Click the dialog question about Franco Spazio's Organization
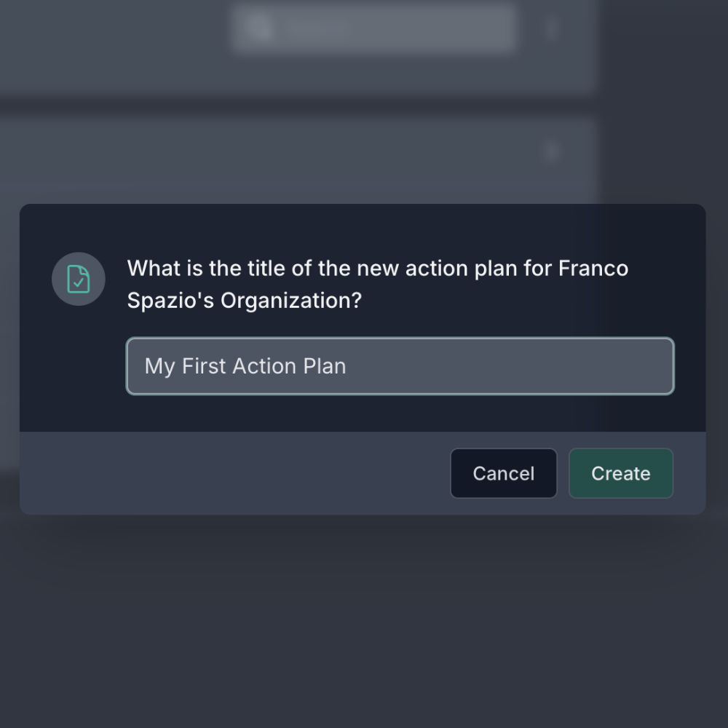Screen dimensions: 728x728 (377, 284)
